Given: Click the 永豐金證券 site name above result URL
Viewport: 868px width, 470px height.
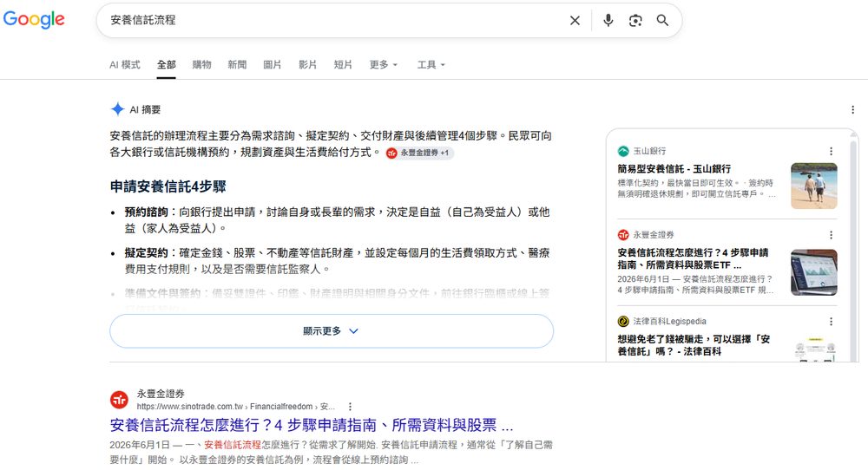Looking at the screenshot, I should pyautogui.click(x=161, y=394).
